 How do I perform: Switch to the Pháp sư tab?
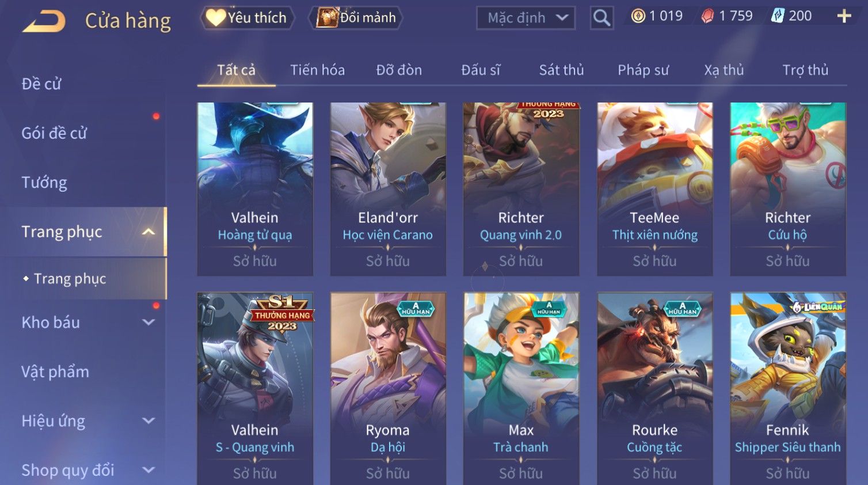pos(643,70)
